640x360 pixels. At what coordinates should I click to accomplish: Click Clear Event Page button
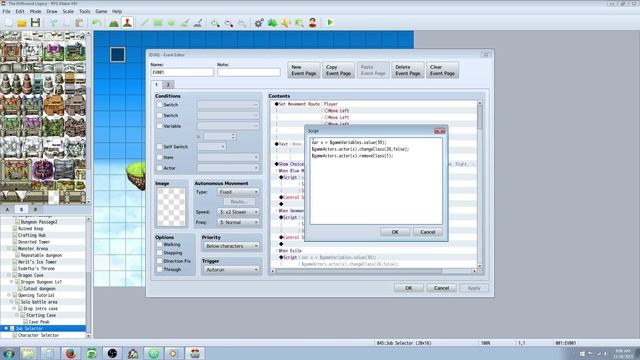[x=442, y=70]
